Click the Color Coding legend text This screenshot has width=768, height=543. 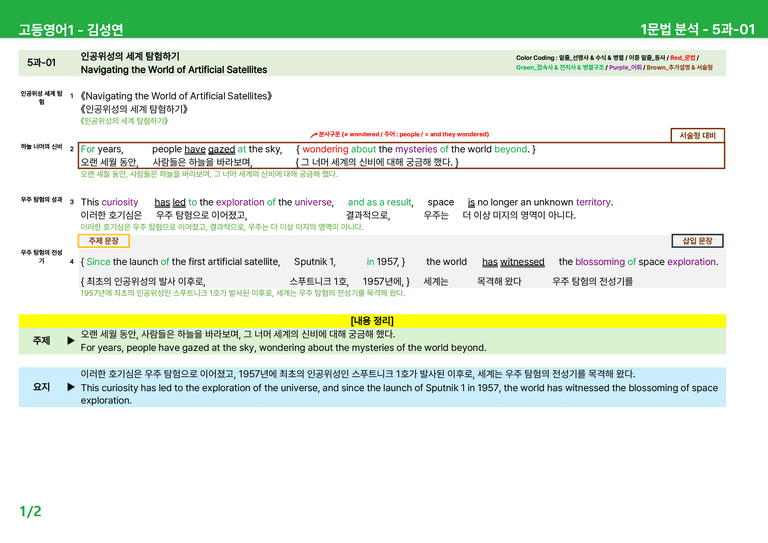click(614, 63)
